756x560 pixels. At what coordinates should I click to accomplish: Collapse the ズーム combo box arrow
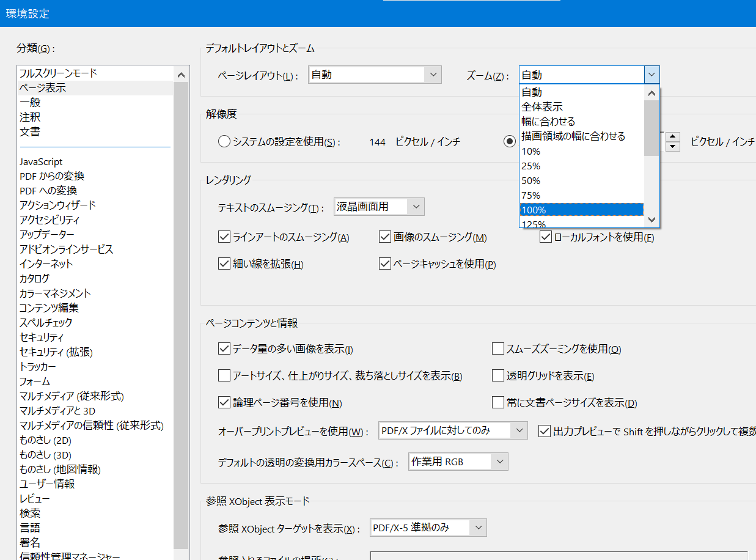pyautogui.click(x=652, y=75)
